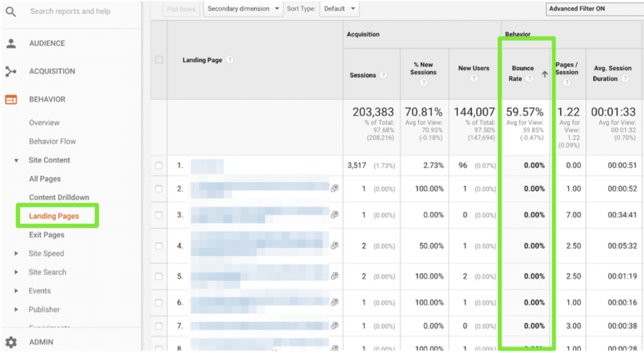Click the Plot Rows button

(181, 9)
